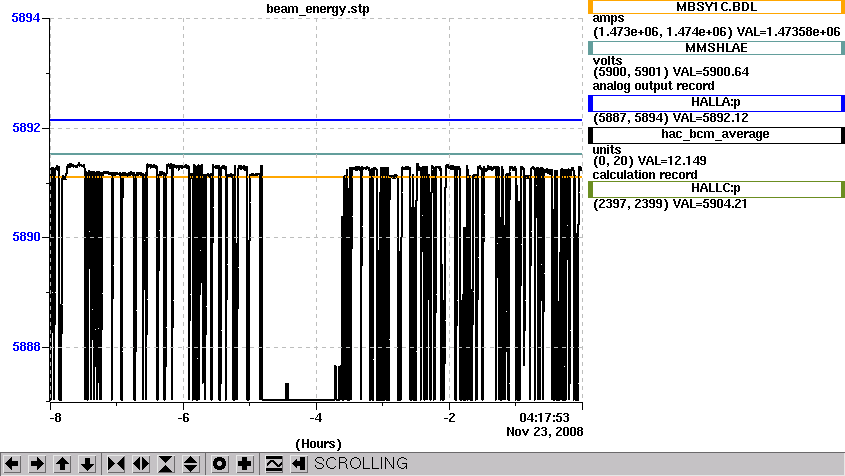Viewport: 845px width, 476px height.
Task: Select the MBSY1C.BDL curve legend
Action: (716, 7)
